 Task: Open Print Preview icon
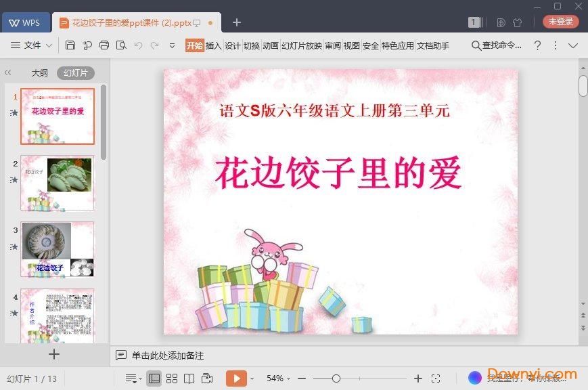point(121,45)
